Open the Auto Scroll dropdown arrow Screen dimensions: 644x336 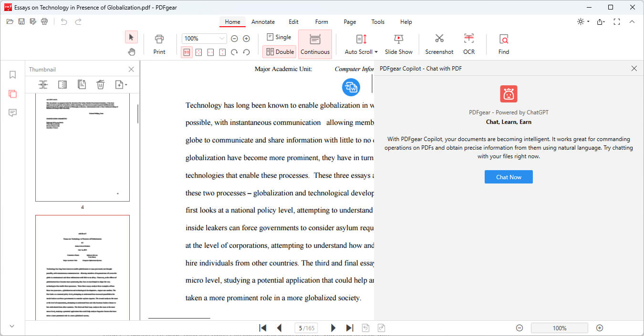point(376,52)
